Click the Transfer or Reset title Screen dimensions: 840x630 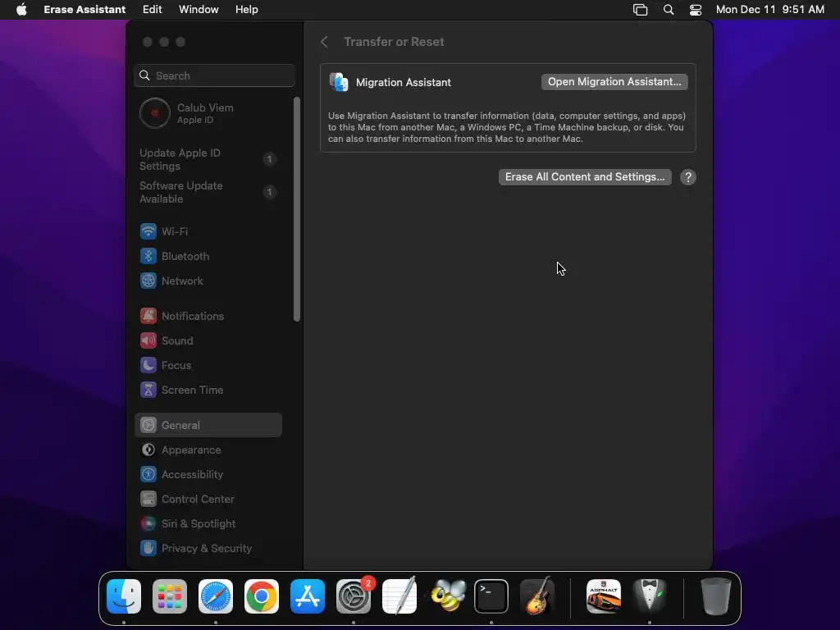tap(394, 42)
